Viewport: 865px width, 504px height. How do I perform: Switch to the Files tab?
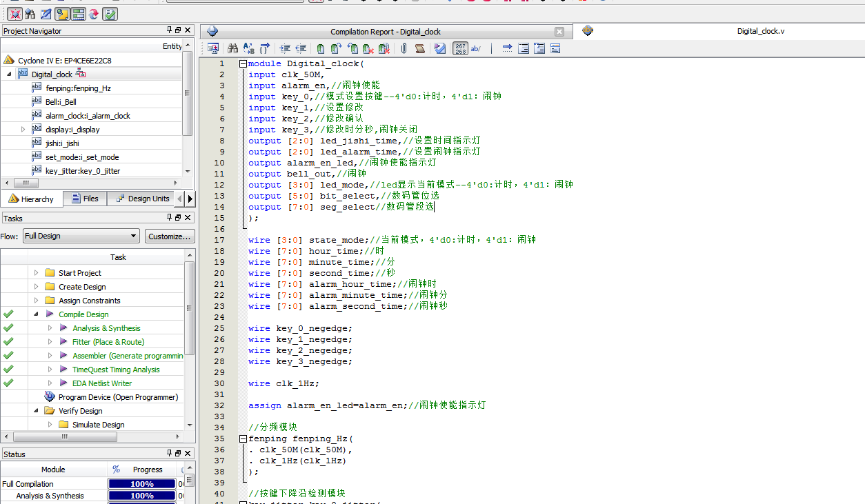click(84, 199)
